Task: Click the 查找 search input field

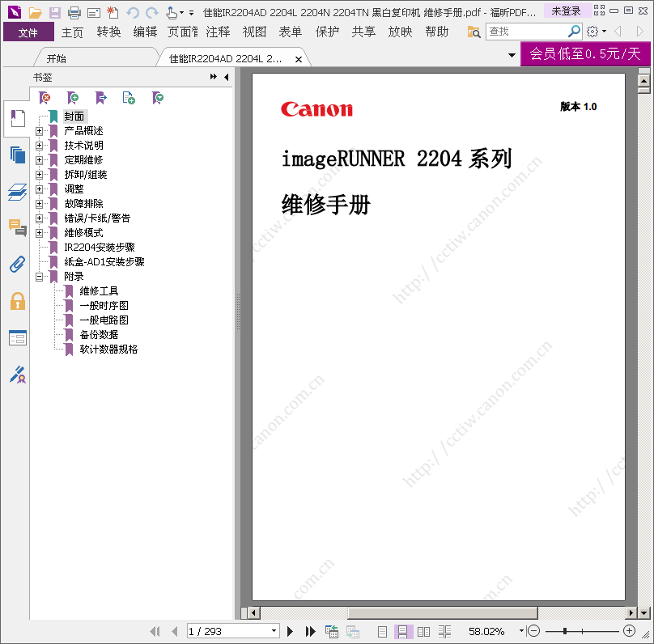Action: (527, 32)
